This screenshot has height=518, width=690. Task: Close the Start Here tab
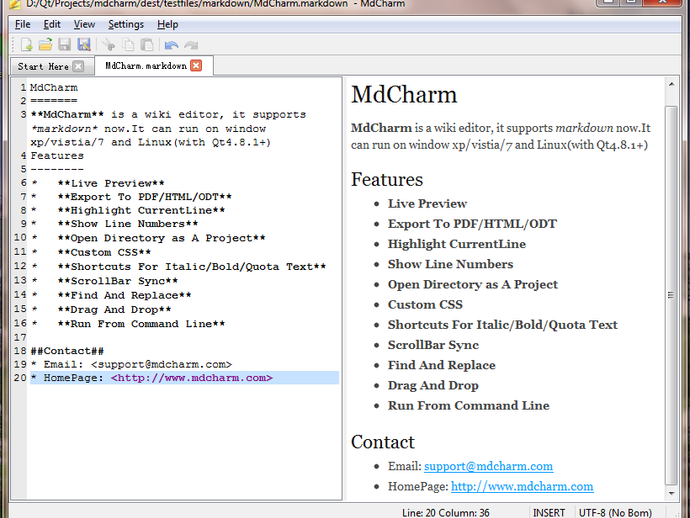[x=78, y=66]
